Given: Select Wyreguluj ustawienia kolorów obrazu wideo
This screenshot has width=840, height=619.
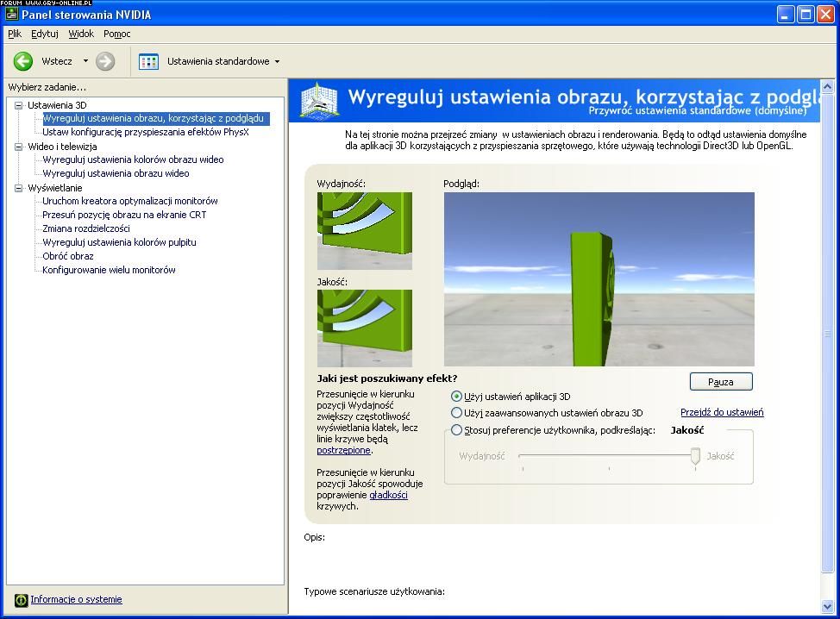Looking at the screenshot, I should 133,159.
